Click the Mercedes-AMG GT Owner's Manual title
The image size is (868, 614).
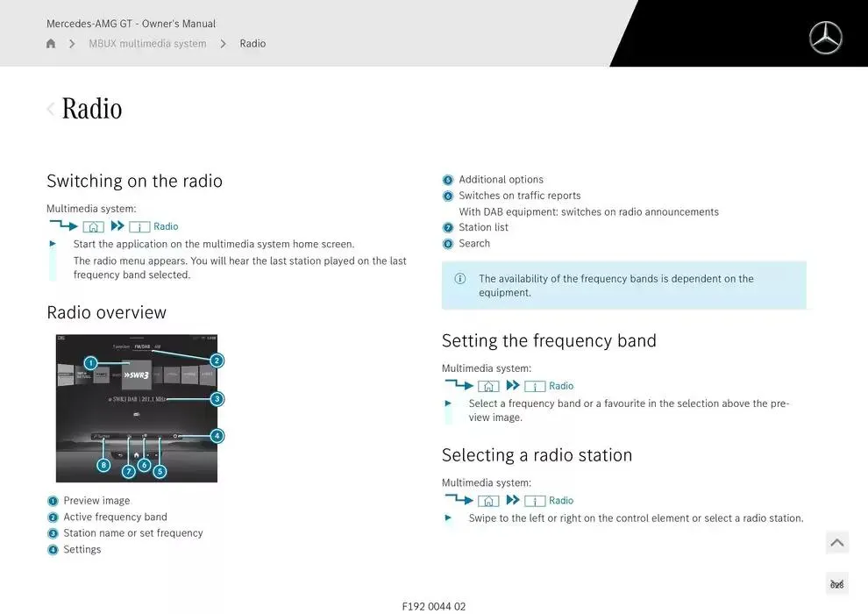click(x=131, y=24)
